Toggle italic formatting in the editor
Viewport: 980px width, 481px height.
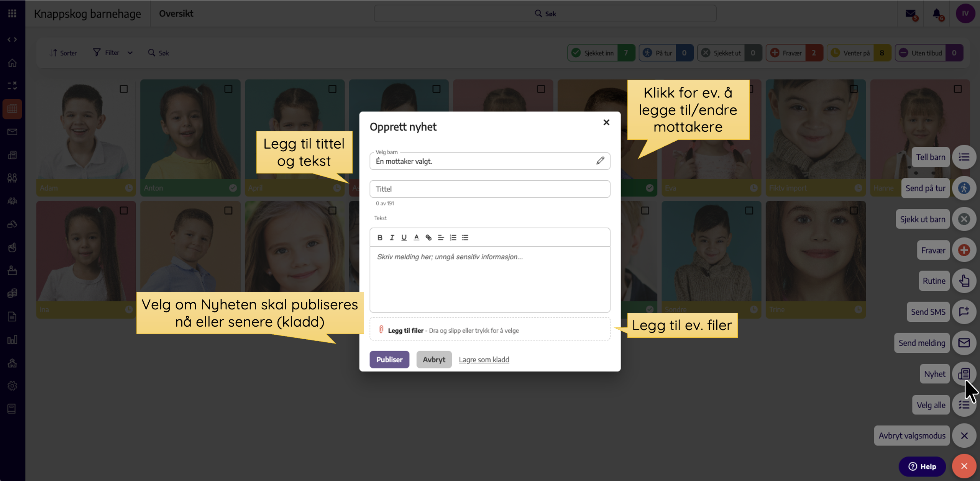(392, 237)
